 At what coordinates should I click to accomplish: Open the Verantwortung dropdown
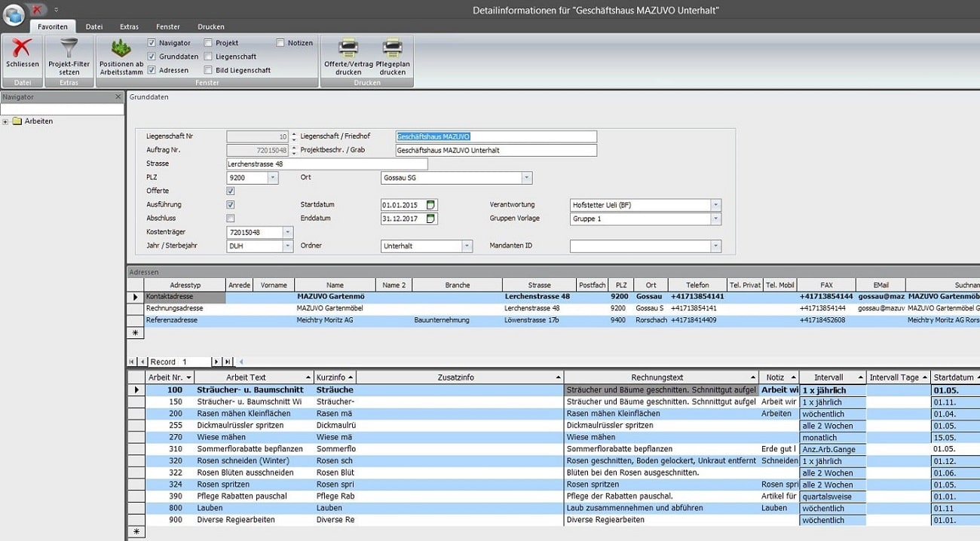click(x=715, y=205)
